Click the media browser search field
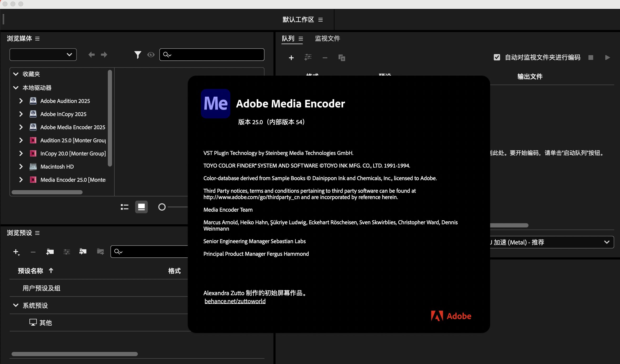620x364 pixels. [x=216, y=55]
